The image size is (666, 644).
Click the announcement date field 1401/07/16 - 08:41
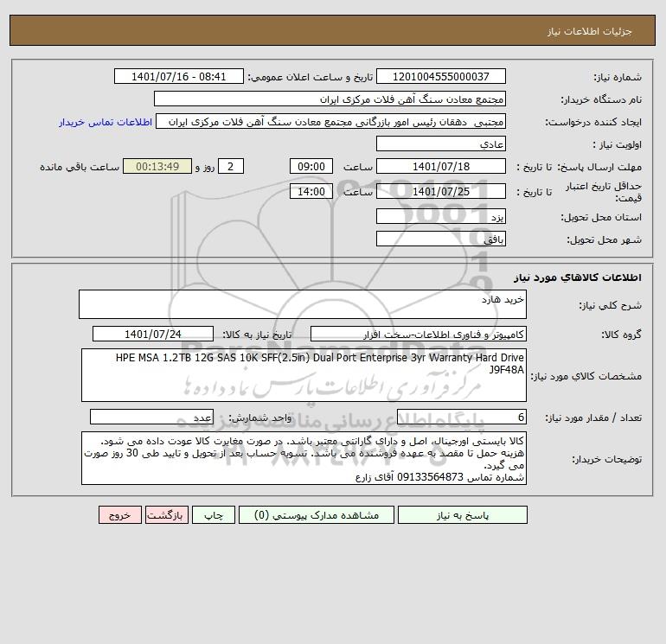(x=179, y=76)
